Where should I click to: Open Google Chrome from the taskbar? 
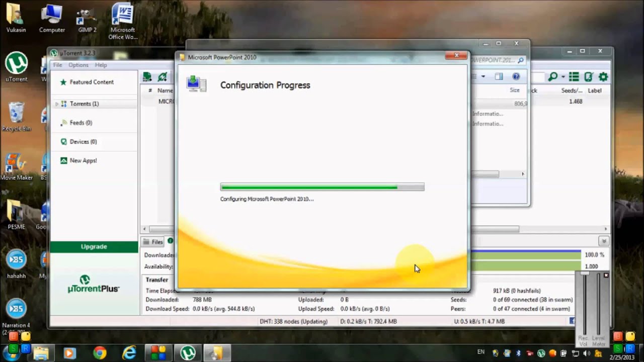click(x=100, y=353)
